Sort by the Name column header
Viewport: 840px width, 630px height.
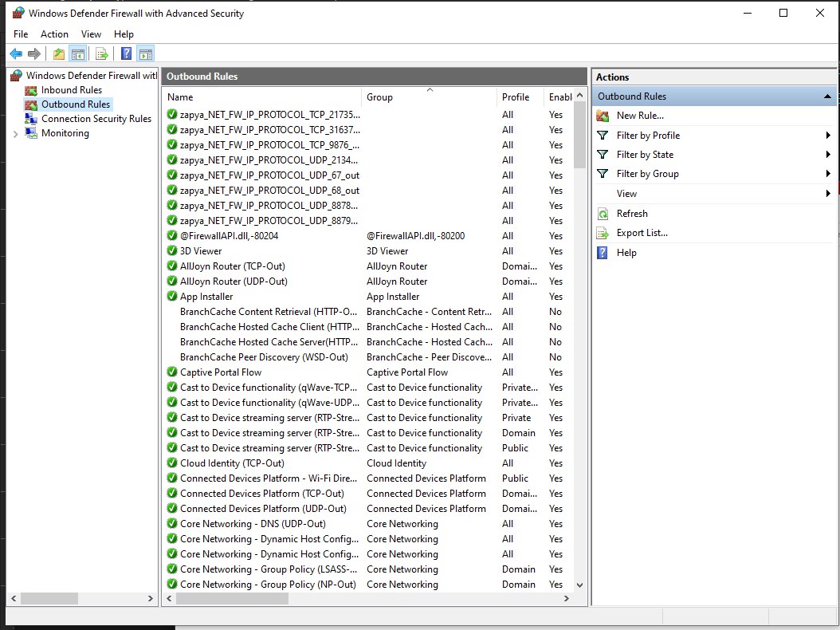262,97
